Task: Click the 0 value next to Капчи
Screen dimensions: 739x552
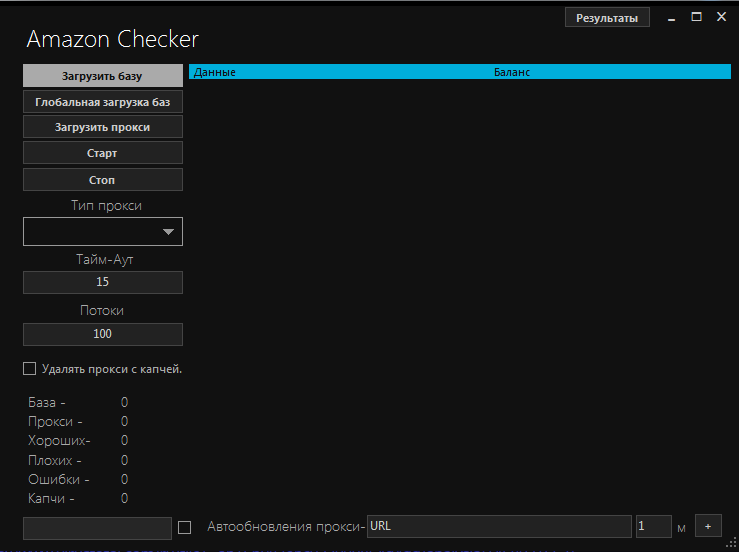Action: [124, 498]
